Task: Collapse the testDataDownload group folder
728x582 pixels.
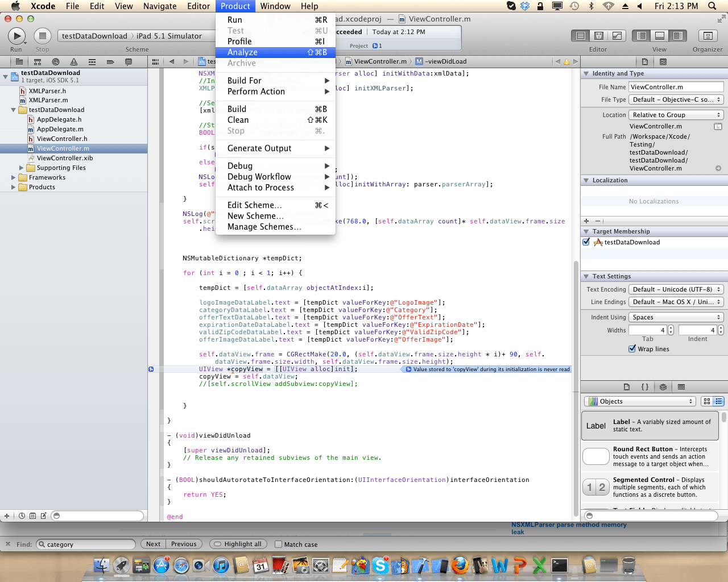Action: pyautogui.click(x=14, y=110)
